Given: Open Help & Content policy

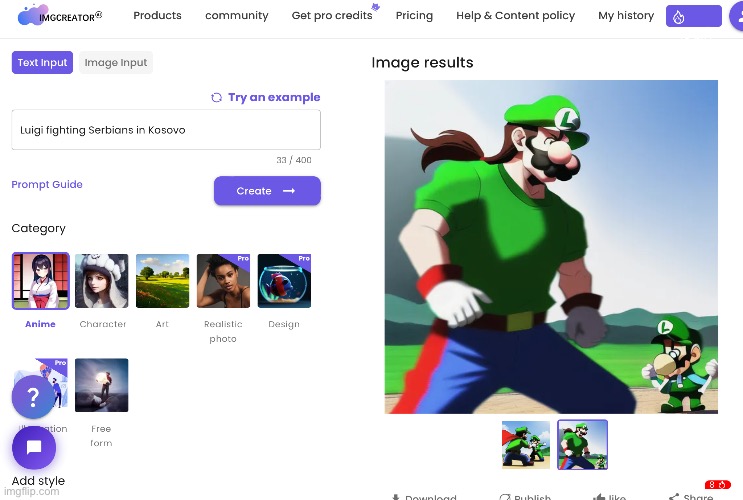Looking at the screenshot, I should point(516,16).
